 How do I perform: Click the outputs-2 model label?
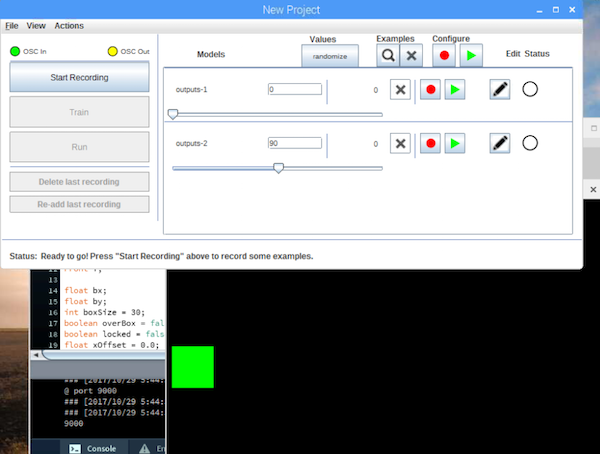click(x=191, y=144)
